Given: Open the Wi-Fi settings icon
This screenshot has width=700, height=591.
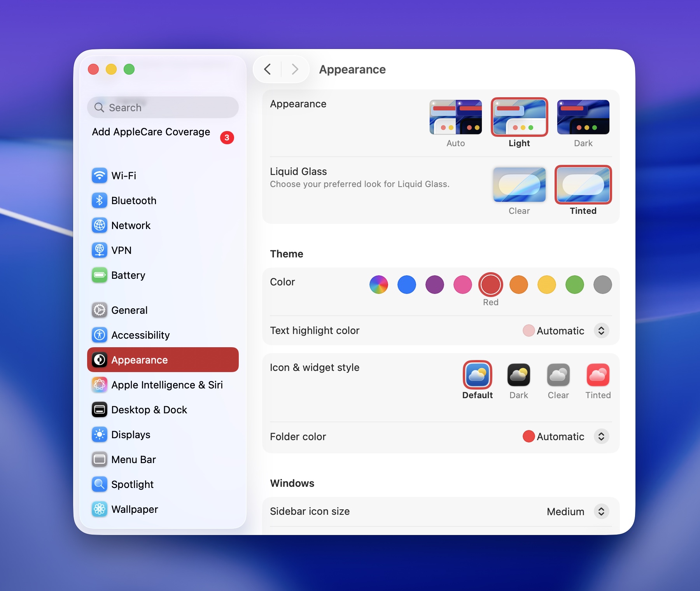Looking at the screenshot, I should pos(100,176).
